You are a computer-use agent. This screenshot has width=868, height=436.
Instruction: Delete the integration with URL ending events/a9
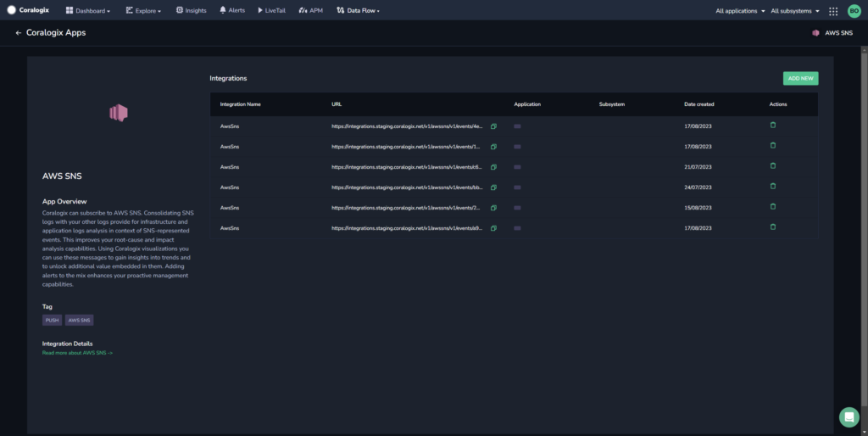pyautogui.click(x=773, y=226)
